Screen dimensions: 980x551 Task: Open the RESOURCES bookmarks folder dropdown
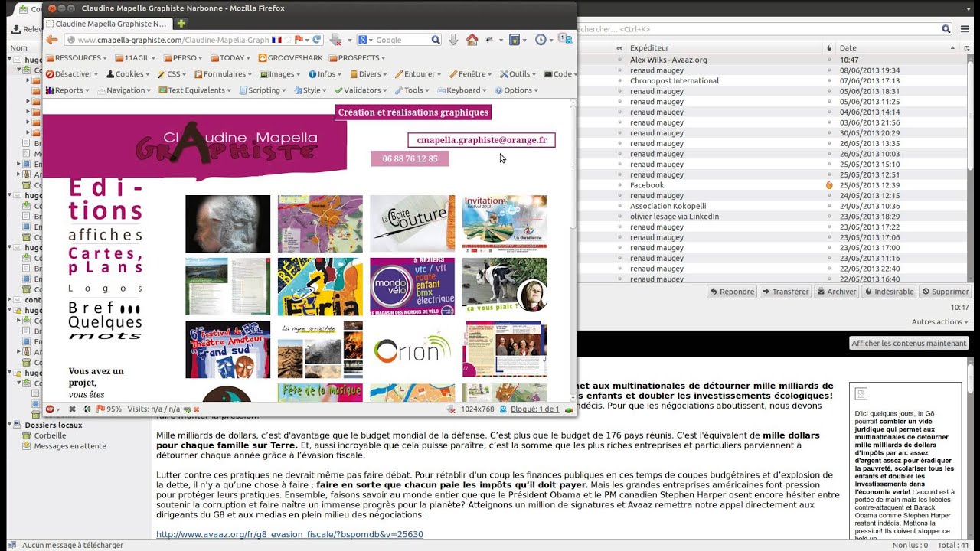coord(77,57)
